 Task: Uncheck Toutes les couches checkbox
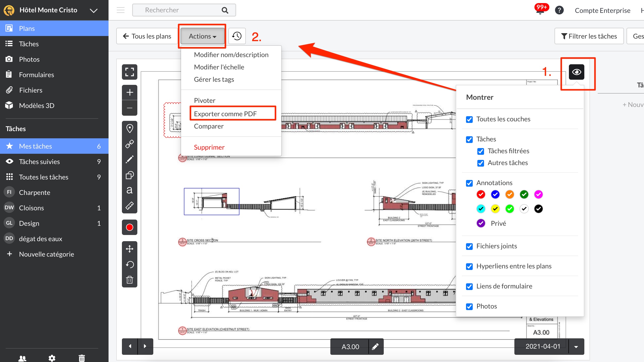469,119
